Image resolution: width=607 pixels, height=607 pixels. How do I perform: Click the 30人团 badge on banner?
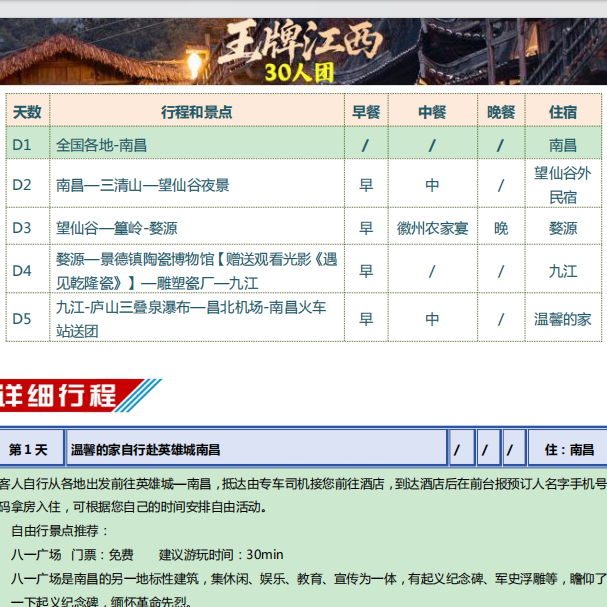point(305,73)
